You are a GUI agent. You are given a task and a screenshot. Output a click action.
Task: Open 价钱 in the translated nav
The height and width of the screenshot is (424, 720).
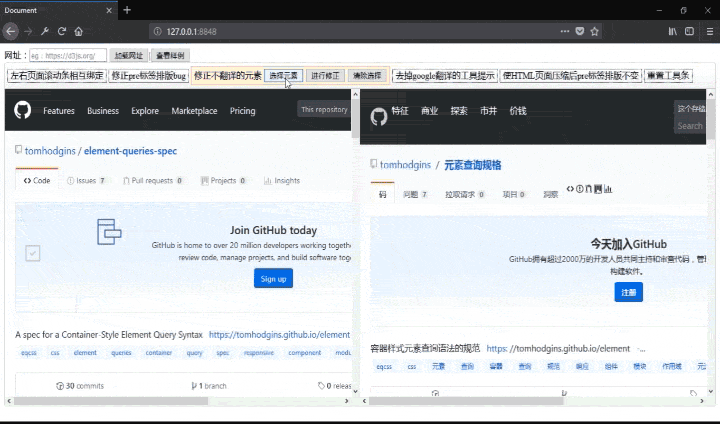(518, 111)
